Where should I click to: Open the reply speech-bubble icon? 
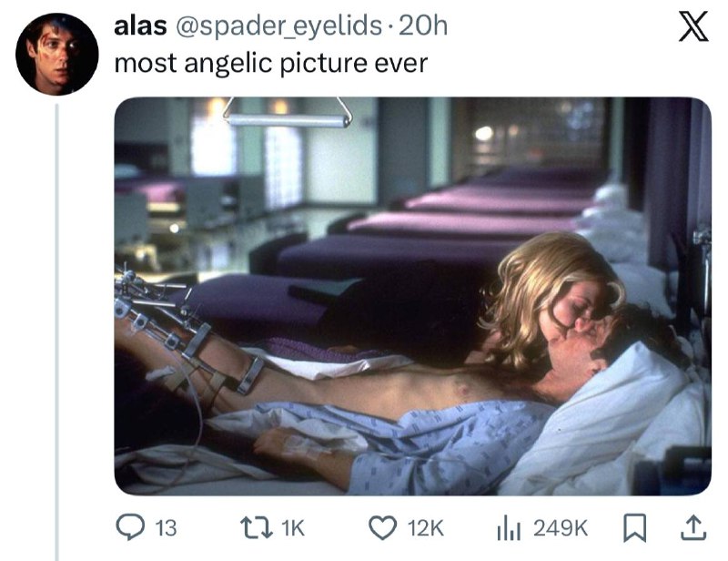tap(129, 527)
